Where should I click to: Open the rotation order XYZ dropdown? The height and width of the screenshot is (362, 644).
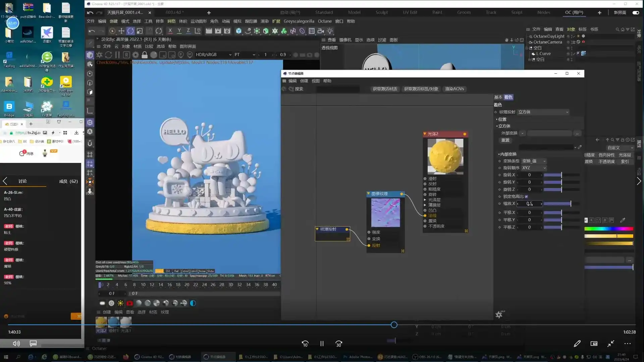pyautogui.click(x=534, y=168)
